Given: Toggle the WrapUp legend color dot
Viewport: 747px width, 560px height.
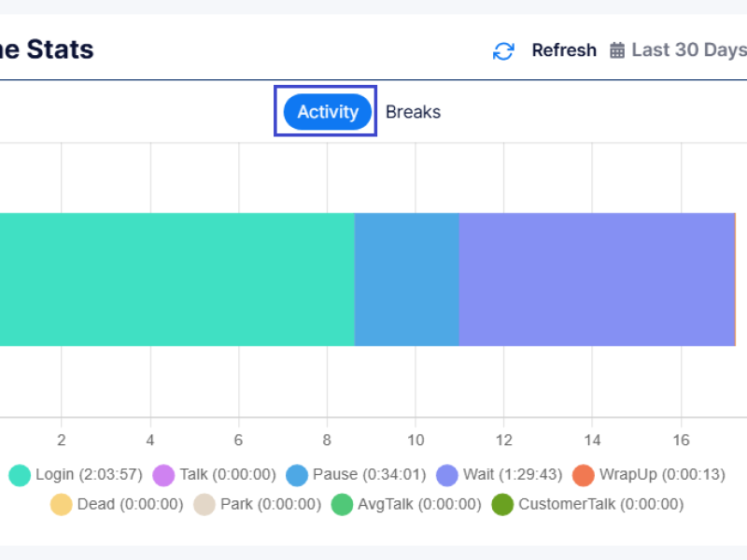Looking at the screenshot, I should point(583,475).
